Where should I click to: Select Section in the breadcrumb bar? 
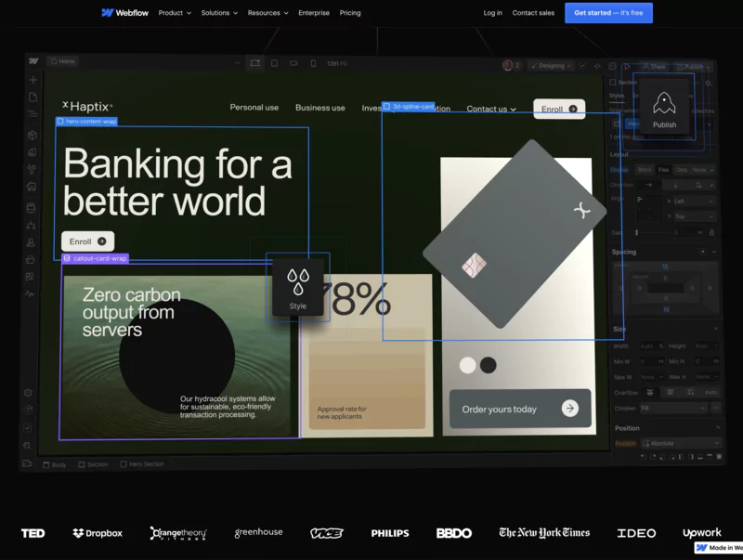94,464
